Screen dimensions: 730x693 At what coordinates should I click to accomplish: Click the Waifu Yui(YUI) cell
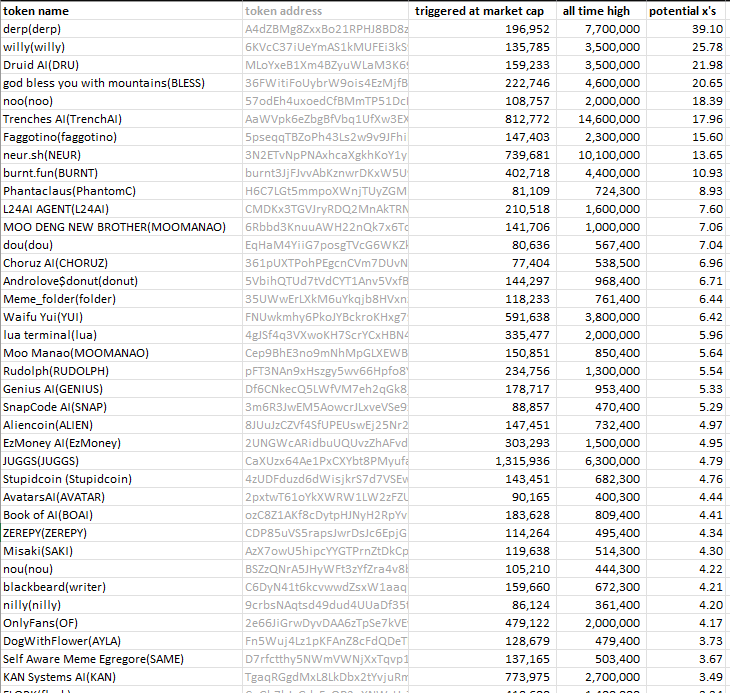(121, 317)
